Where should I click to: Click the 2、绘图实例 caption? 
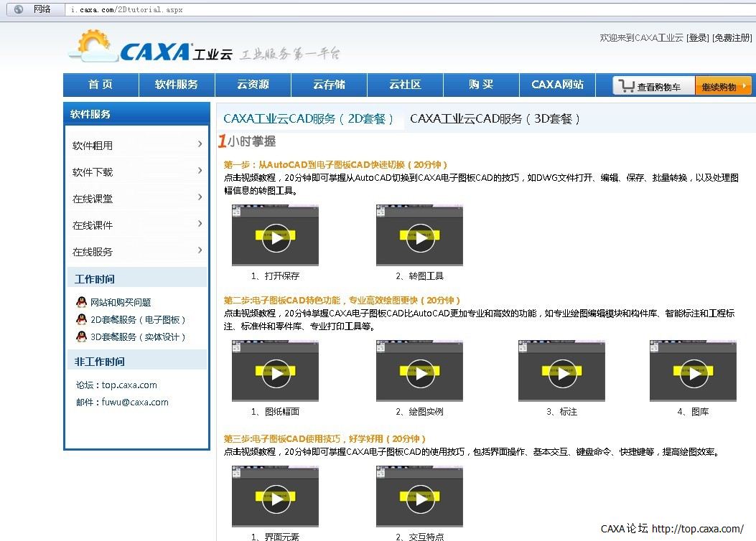[x=419, y=412]
